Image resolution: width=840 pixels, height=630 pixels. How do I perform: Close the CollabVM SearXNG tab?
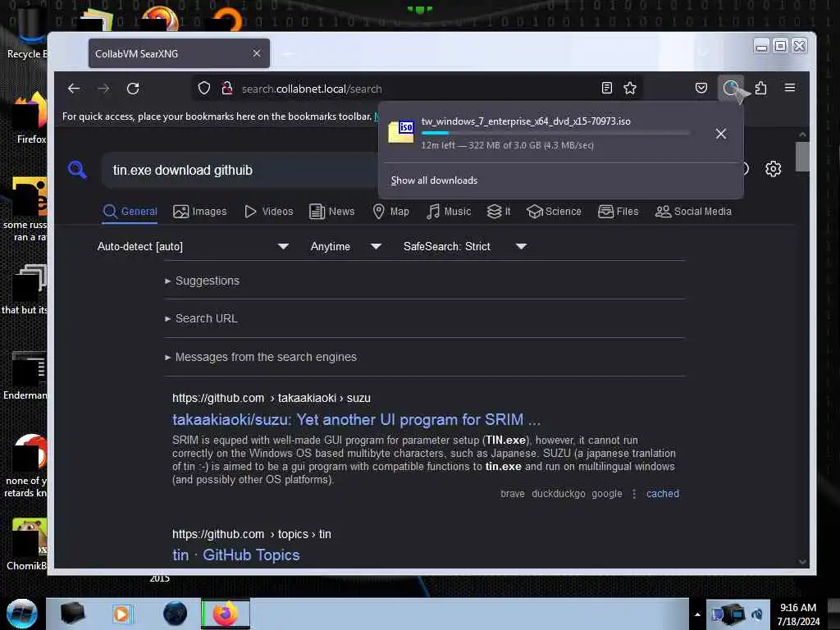pyautogui.click(x=257, y=53)
